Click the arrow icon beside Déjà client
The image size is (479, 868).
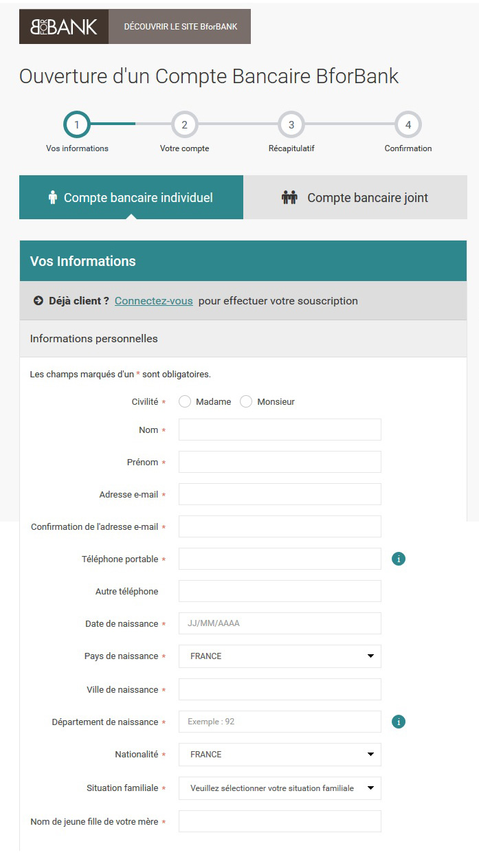[38, 301]
